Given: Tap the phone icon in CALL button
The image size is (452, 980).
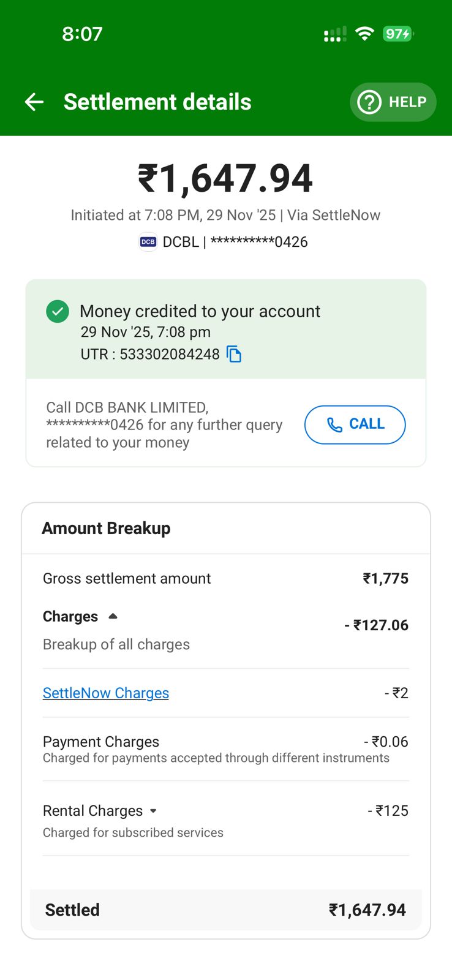Looking at the screenshot, I should [334, 424].
